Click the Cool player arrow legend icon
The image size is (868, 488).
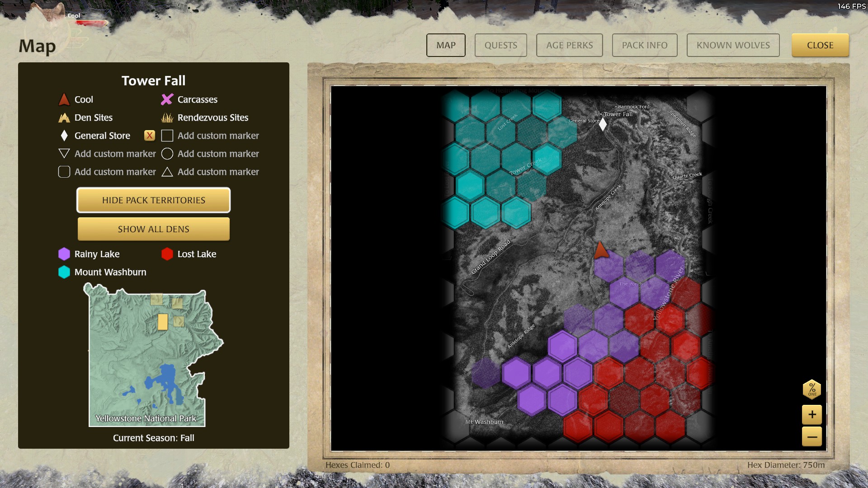[x=64, y=99]
